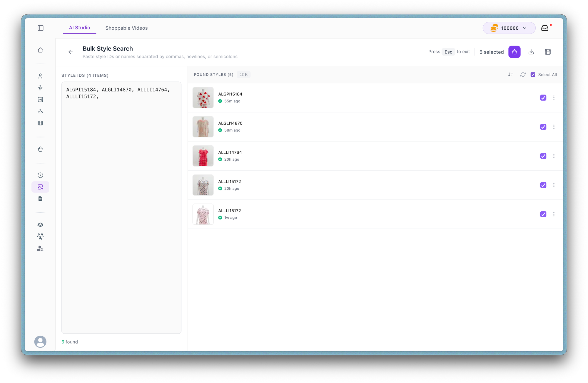This screenshot has height=383, width=588.
Task: Open the more options menu for ALGLI14870
Action: point(554,127)
